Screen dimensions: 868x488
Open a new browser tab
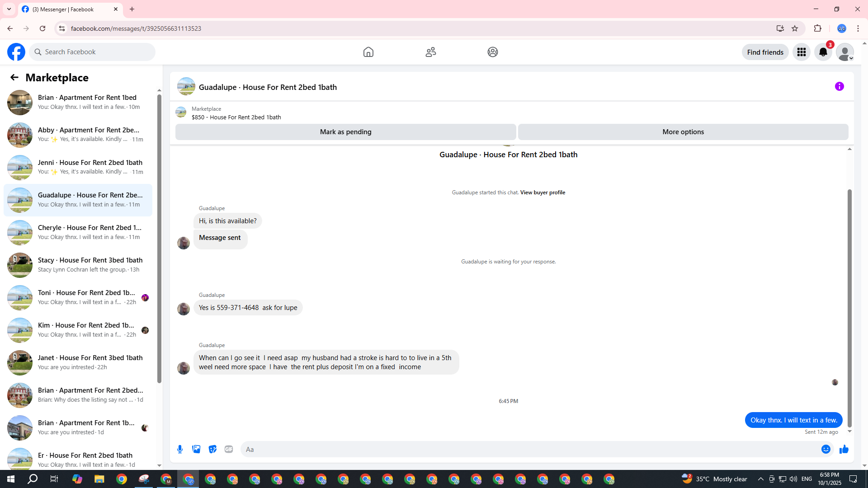tap(132, 9)
